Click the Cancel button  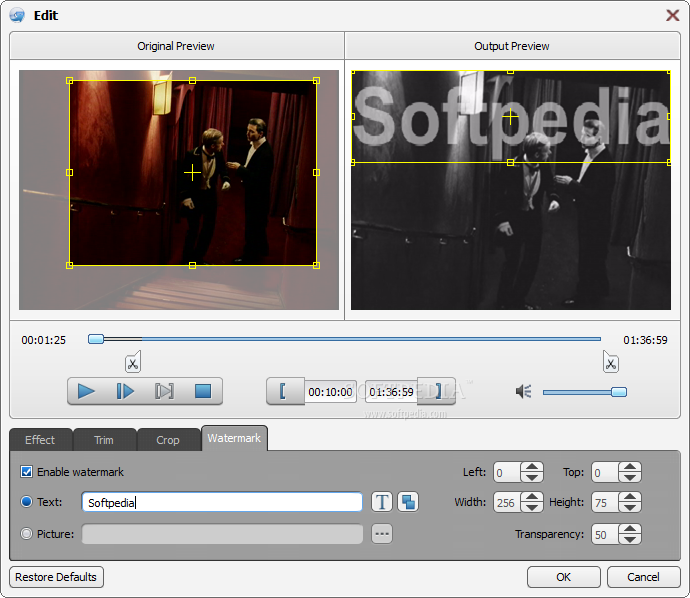pyautogui.click(x=643, y=577)
